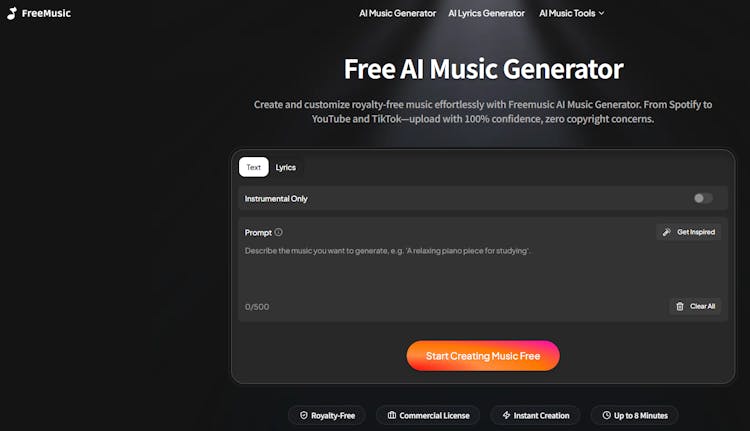The width and height of the screenshot is (750, 431).
Task: Open the AI Music Tools menu
Action: (x=572, y=13)
